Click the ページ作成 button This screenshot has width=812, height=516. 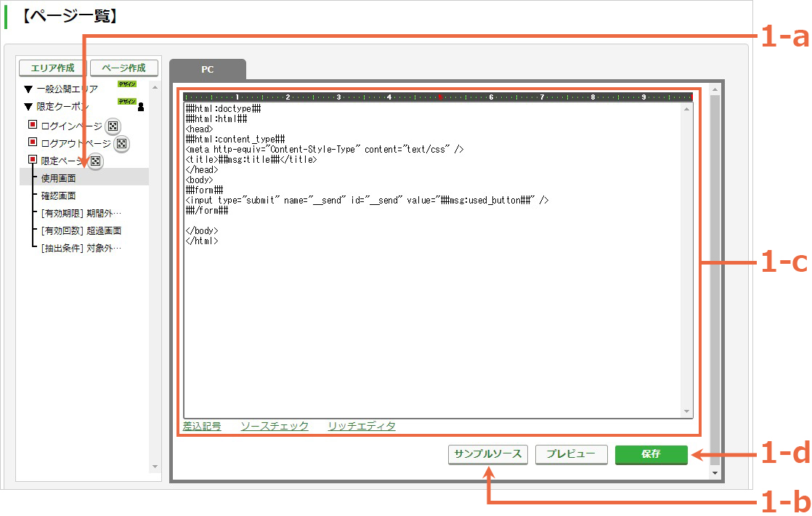pos(123,68)
